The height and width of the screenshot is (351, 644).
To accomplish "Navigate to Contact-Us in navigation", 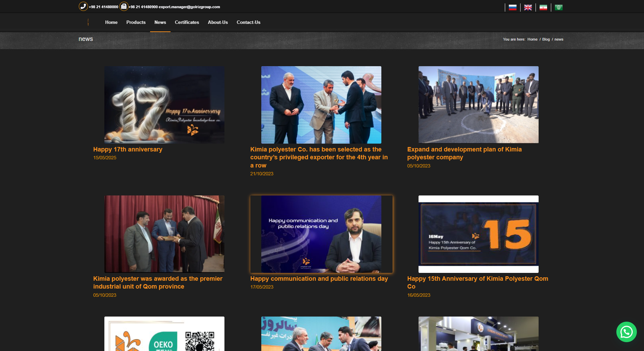I will point(248,22).
